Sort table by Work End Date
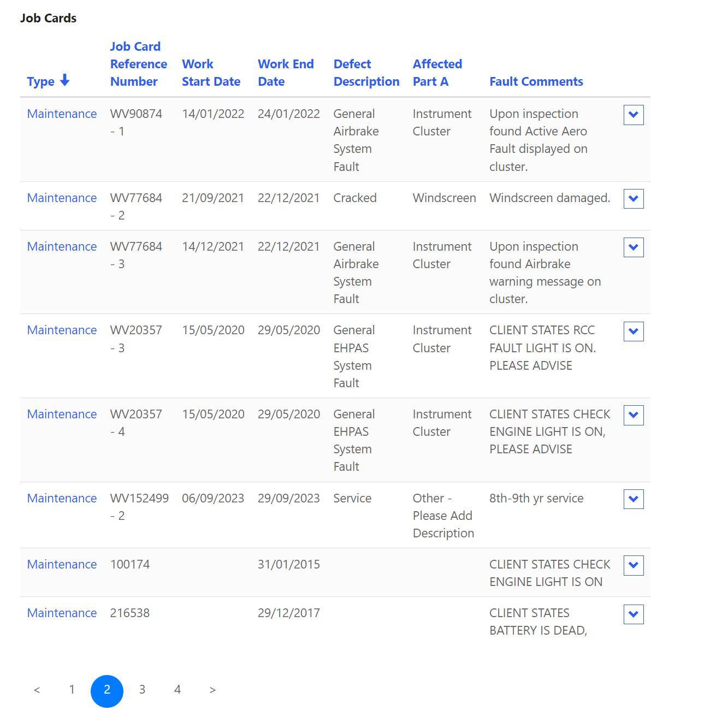The width and height of the screenshot is (728, 728). (x=286, y=73)
